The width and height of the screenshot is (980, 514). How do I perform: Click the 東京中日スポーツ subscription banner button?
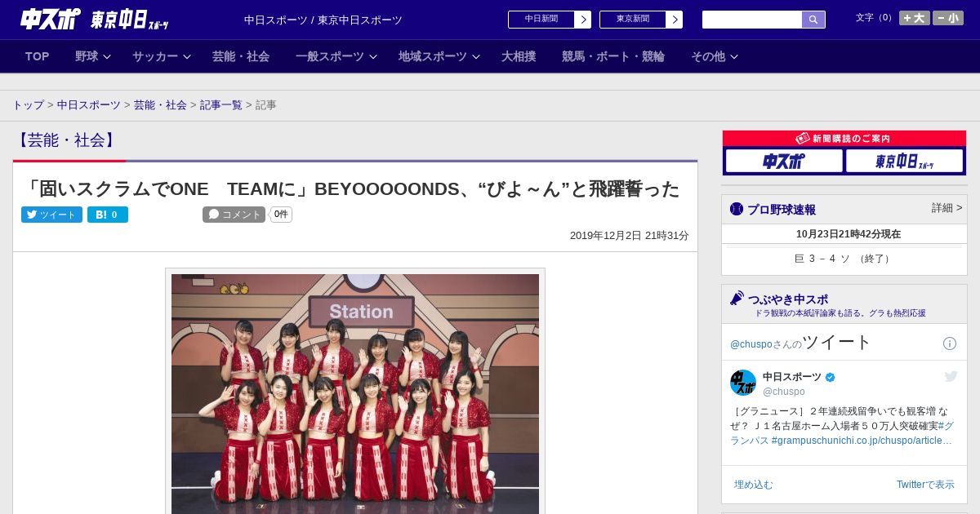tap(904, 162)
